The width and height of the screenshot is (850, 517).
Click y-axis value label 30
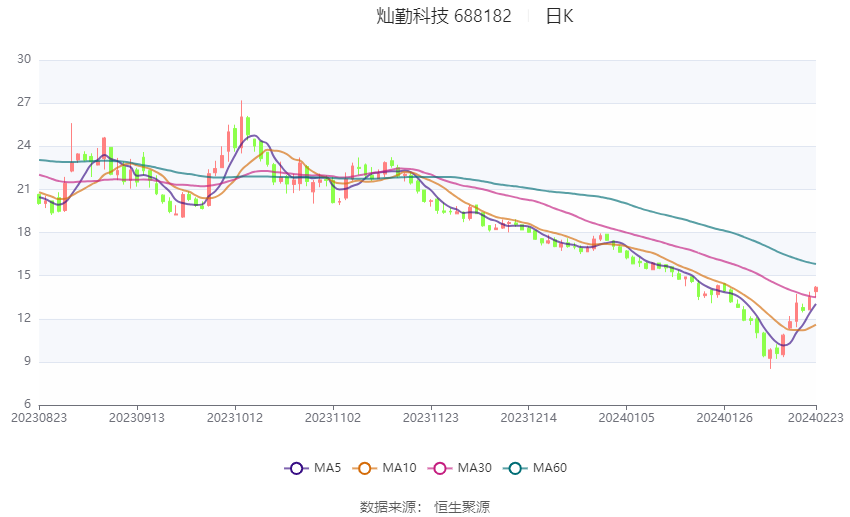point(24,59)
